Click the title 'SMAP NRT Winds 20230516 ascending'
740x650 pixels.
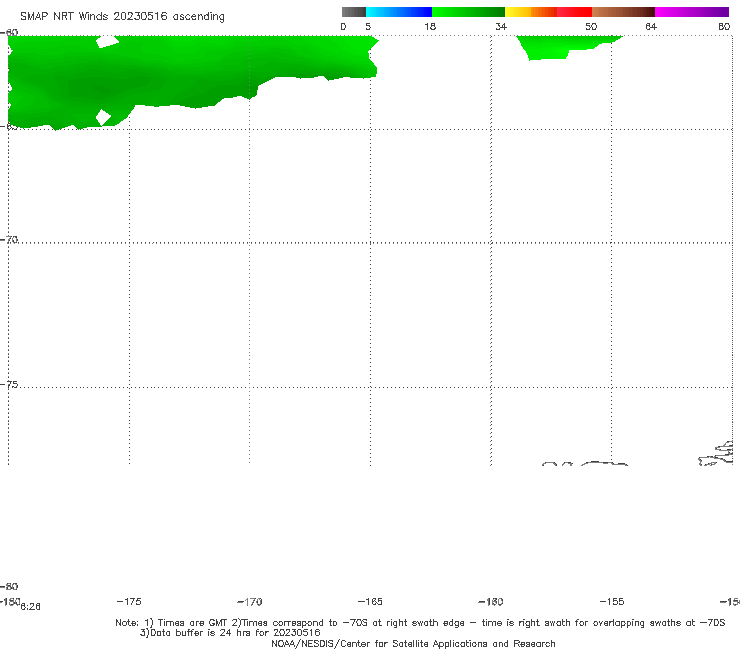tap(122, 17)
